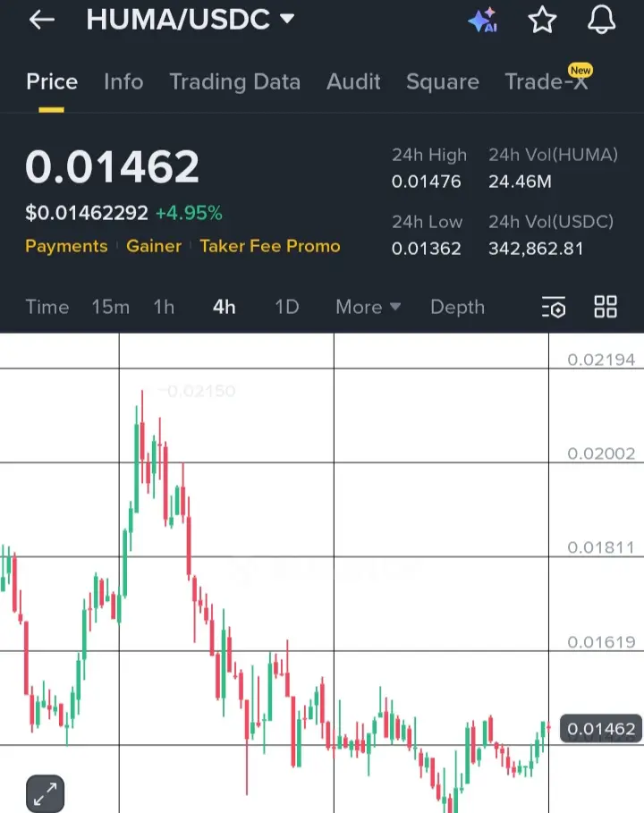
Task: Click the +4.95% change value
Action: (x=189, y=213)
